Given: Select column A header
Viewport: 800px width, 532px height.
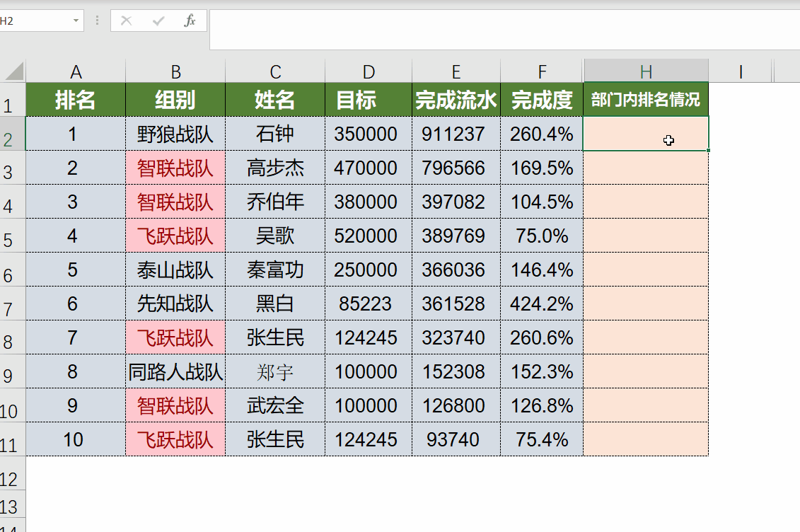Looking at the screenshot, I should [76, 71].
